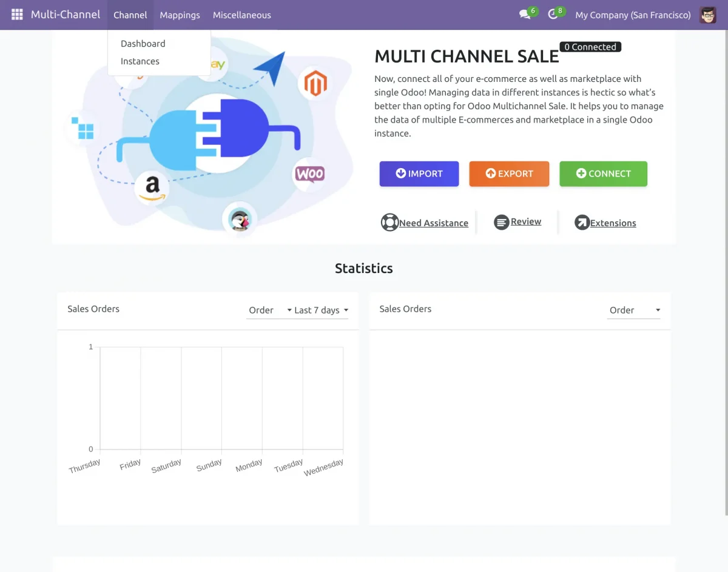Image resolution: width=728 pixels, height=572 pixels.
Task: Open the Need Assistance link
Action: 433,223
